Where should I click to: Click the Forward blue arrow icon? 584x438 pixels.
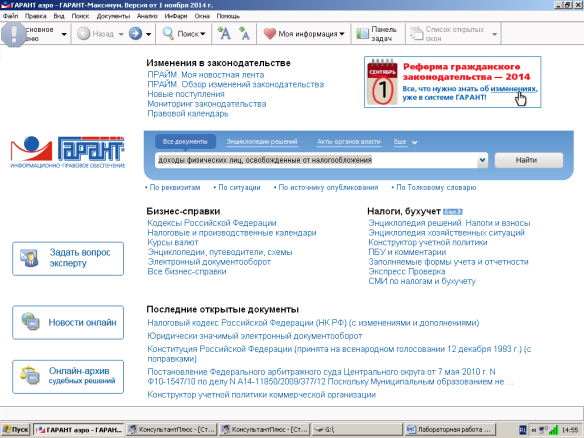[x=136, y=34]
